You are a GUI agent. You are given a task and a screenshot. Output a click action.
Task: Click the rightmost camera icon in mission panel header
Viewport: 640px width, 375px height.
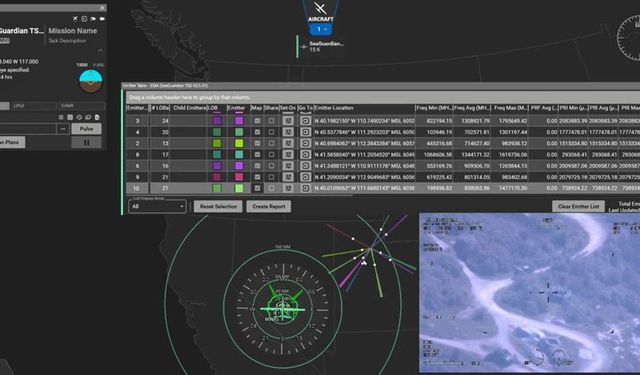[x=102, y=18]
